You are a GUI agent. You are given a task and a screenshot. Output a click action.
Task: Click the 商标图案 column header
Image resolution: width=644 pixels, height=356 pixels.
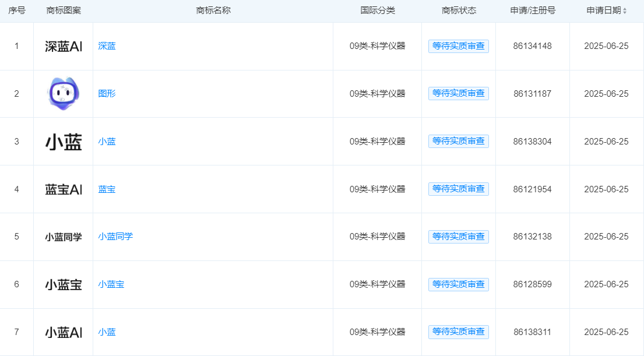click(64, 10)
